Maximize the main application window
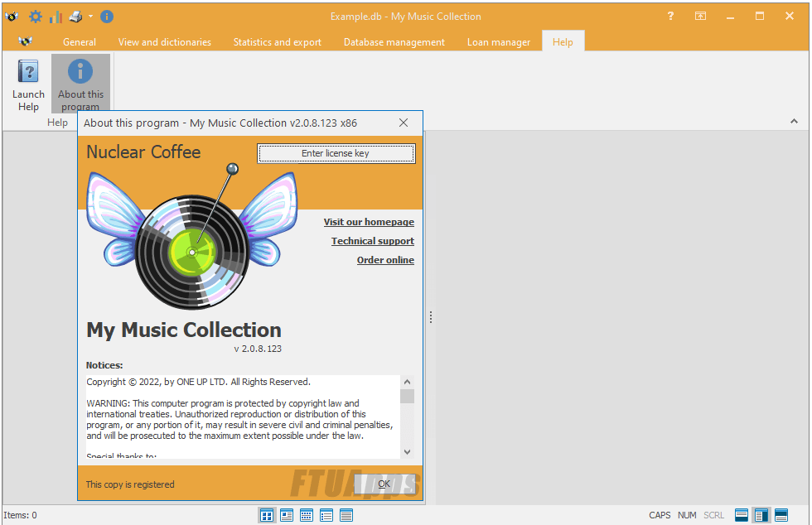 (x=760, y=16)
